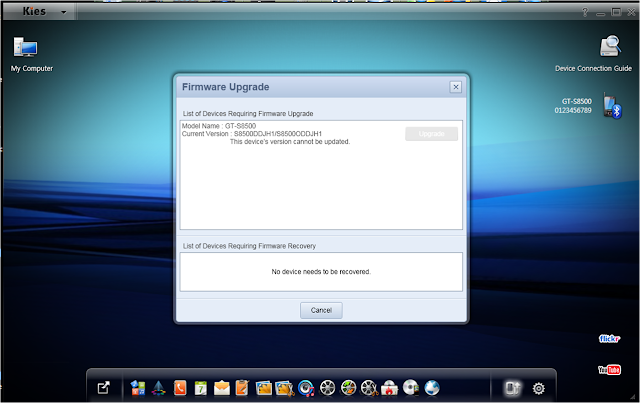
Task: Open the orange clipboard memo icon
Action: tap(242, 388)
